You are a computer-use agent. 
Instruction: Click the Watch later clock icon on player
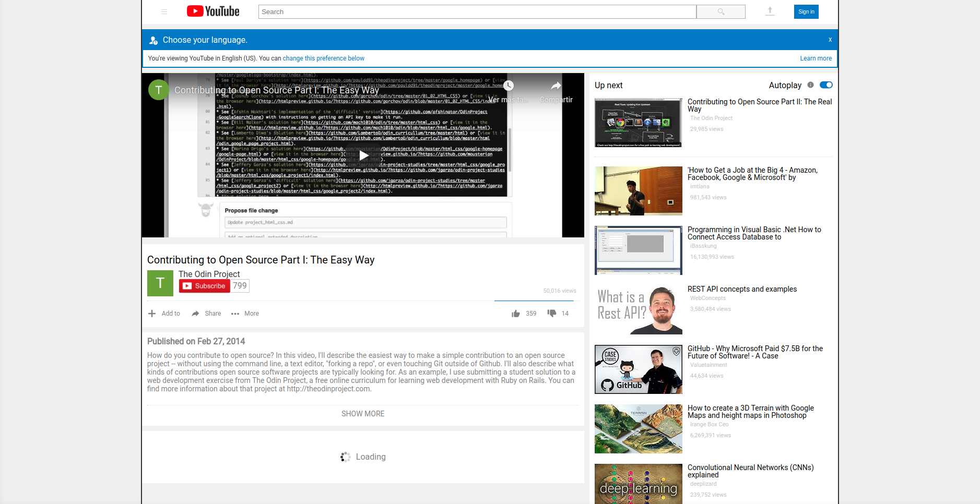pyautogui.click(x=509, y=86)
